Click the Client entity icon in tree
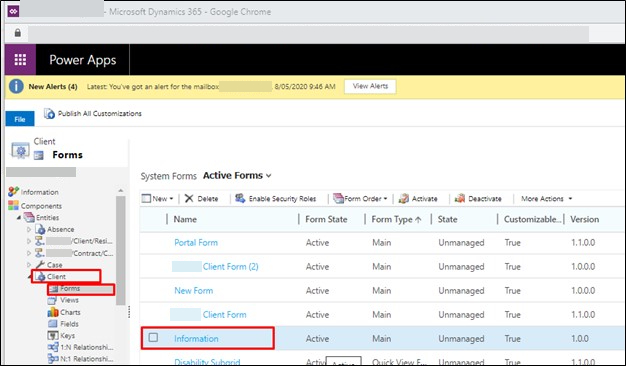Screen dimensions: 626x366 tap(40, 276)
